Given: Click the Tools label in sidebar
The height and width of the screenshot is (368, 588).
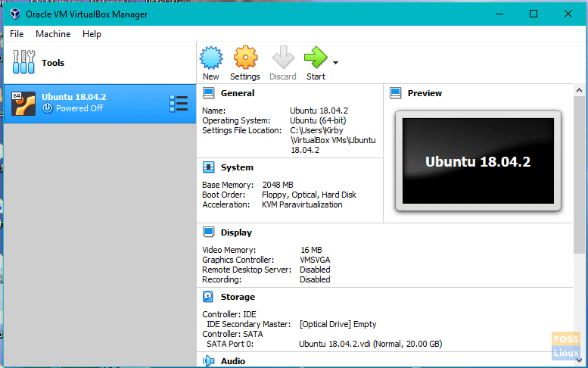Looking at the screenshot, I should tap(53, 63).
